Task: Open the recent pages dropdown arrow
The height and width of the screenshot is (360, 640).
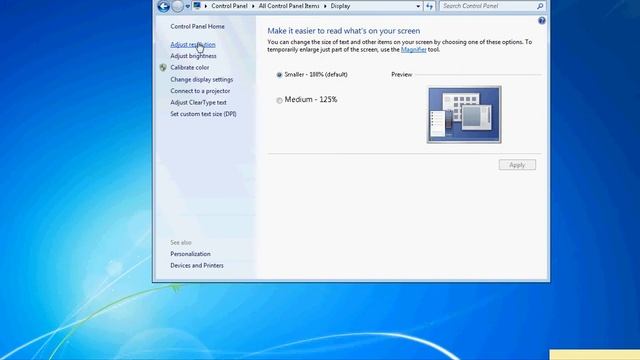Action: click(x=188, y=7)
